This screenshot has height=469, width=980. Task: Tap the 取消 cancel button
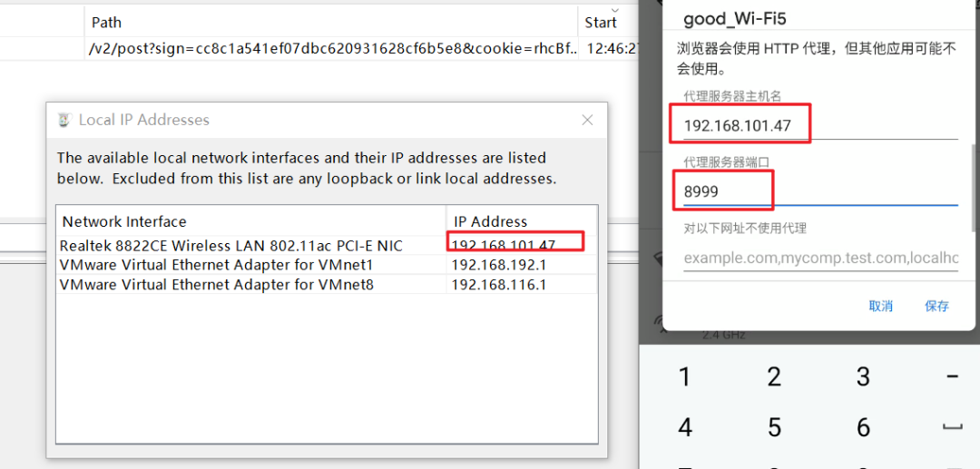point(880,306)
